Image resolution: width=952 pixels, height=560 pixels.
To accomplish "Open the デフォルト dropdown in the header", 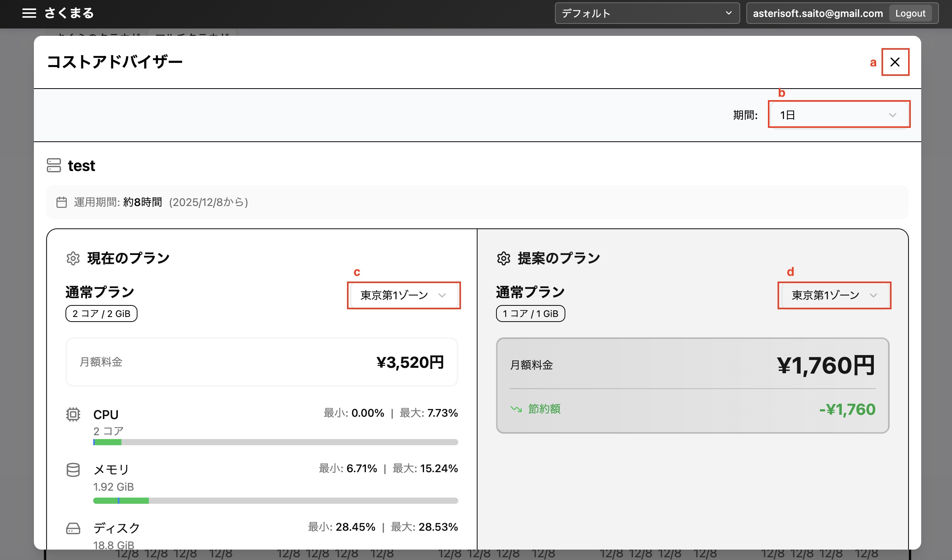I will pyautogui.click(x=647, y=13).
